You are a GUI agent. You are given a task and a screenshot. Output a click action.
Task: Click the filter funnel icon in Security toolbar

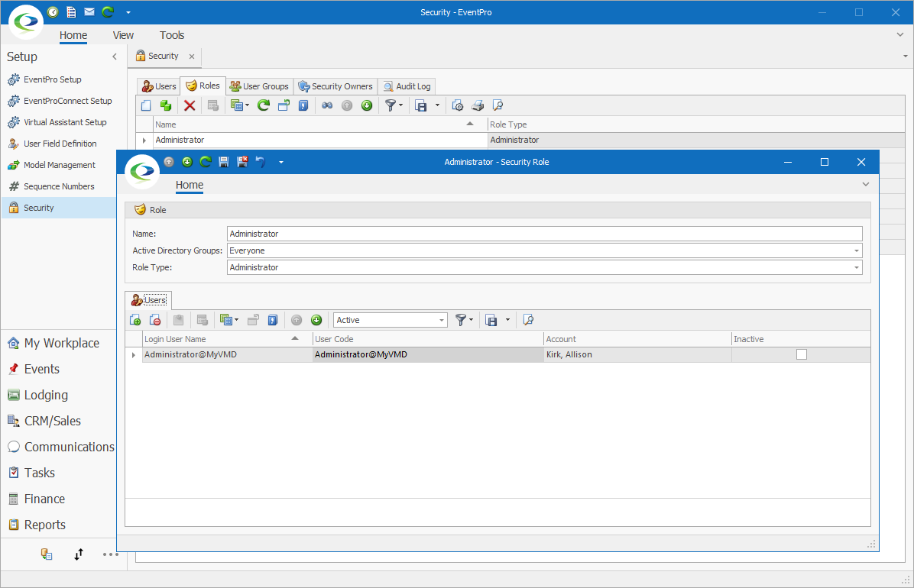(391, 105)
